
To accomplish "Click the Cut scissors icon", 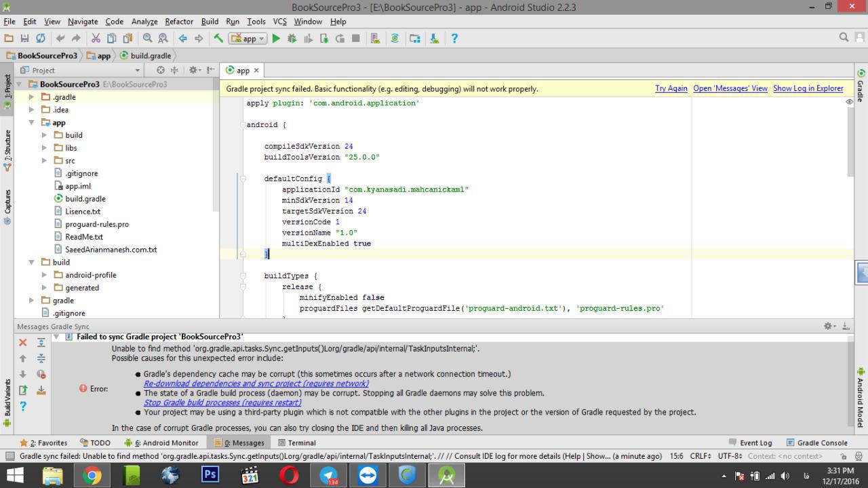I will point(96,39).
